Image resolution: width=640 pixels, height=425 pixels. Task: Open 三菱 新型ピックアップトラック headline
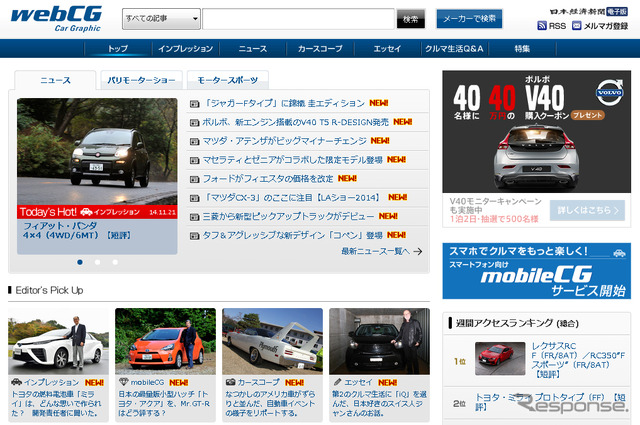pyautogui.click(x=289, y=216)
